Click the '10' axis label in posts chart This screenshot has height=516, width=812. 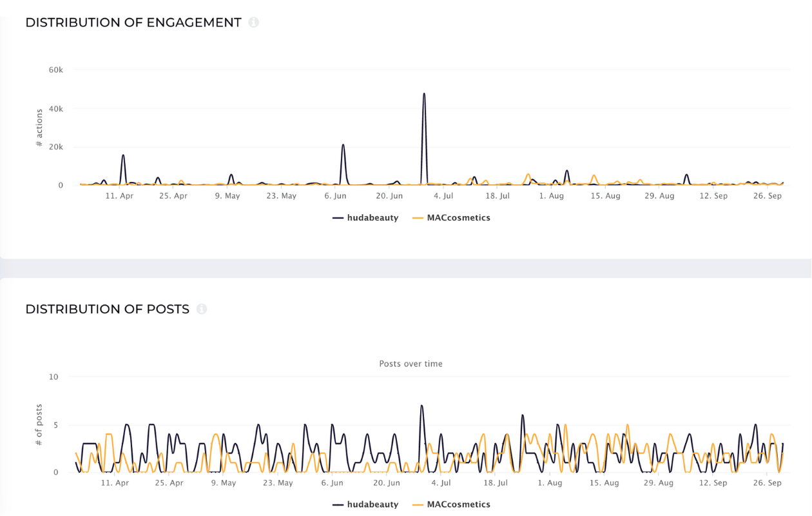54,377
